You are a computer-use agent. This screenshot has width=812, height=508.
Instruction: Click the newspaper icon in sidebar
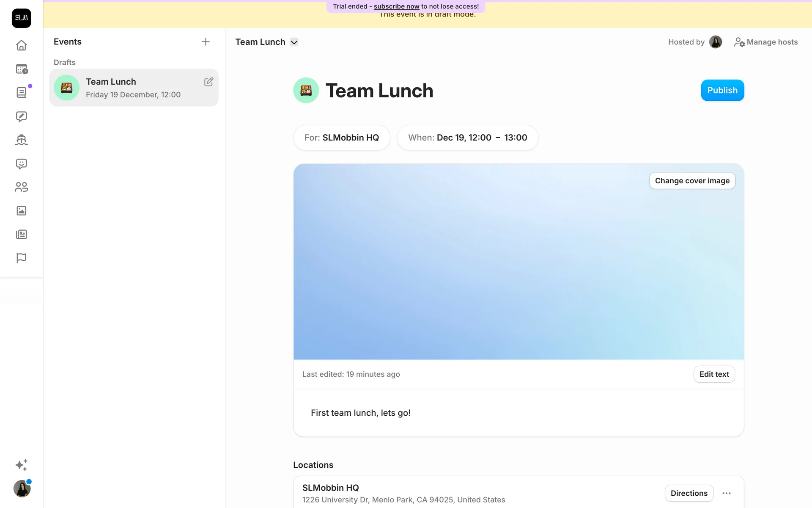(21, 234)
